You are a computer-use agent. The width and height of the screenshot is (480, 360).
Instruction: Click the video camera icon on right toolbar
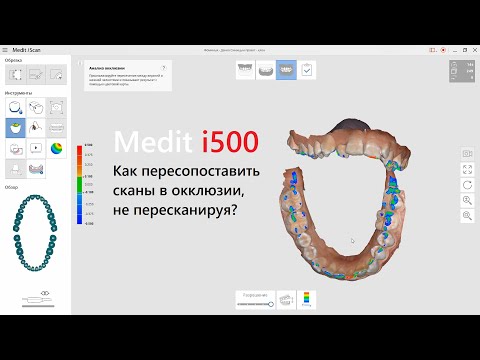click(x=467, y=154)
